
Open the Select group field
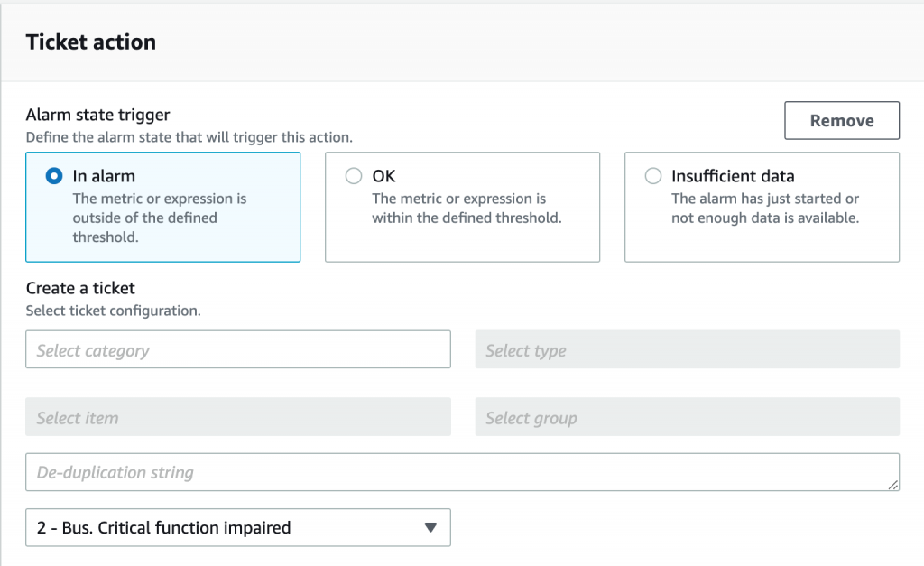click(x=687, y=418)
